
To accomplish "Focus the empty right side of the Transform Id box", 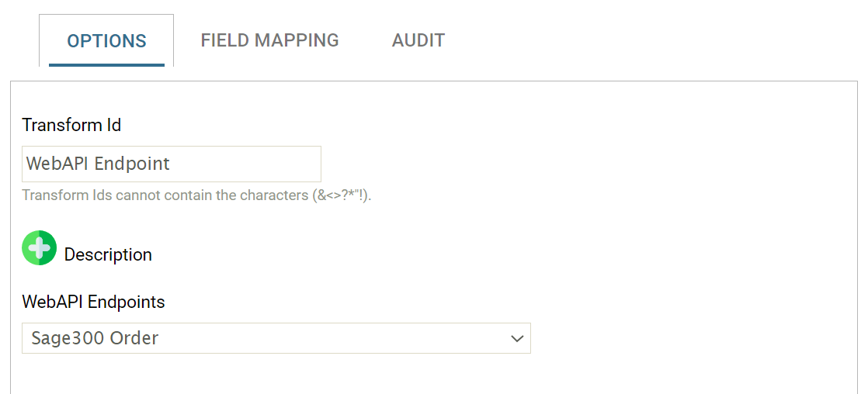I will [264, 164].
